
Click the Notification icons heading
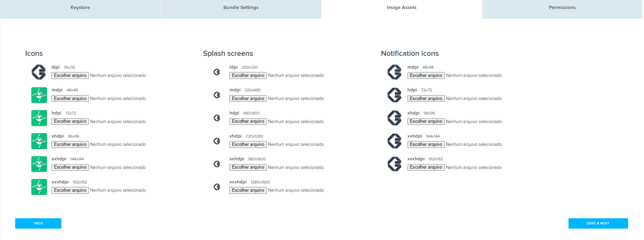coord(410,53)
